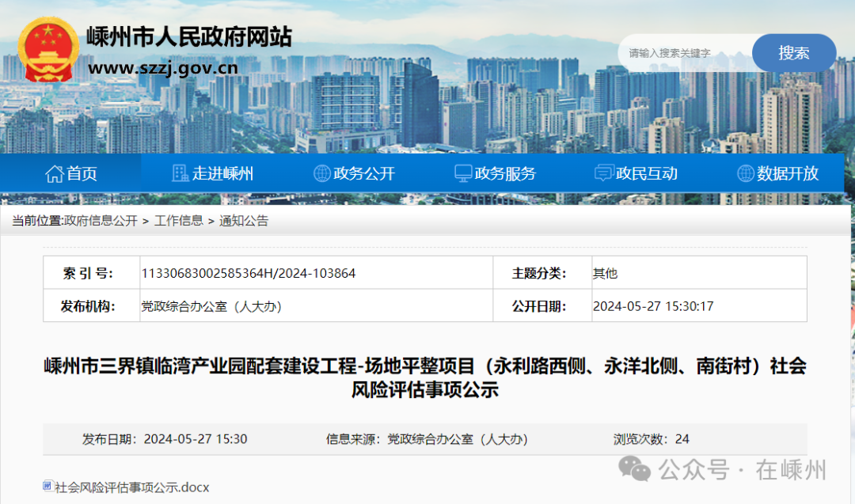Select the 政务公开 navigation item
This screenshot has width=855, height=504.
(x=363, y=173)
